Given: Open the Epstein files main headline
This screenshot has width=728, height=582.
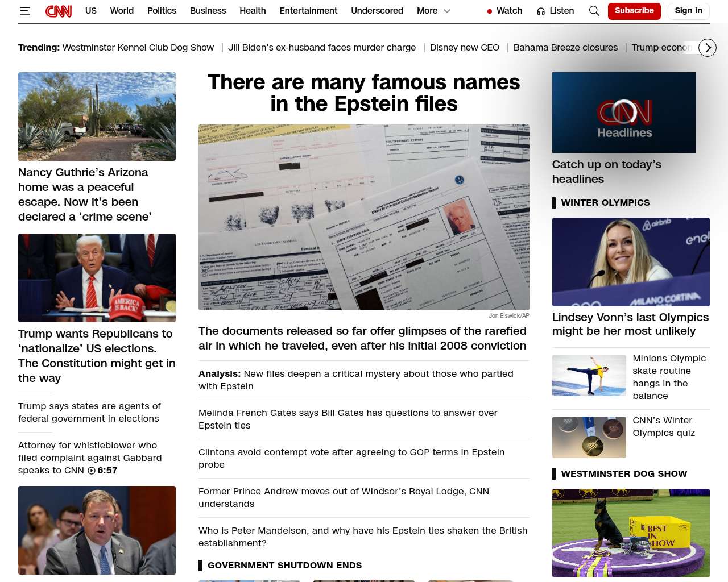Looking at the screenshot, I should [x=364, y=93].
